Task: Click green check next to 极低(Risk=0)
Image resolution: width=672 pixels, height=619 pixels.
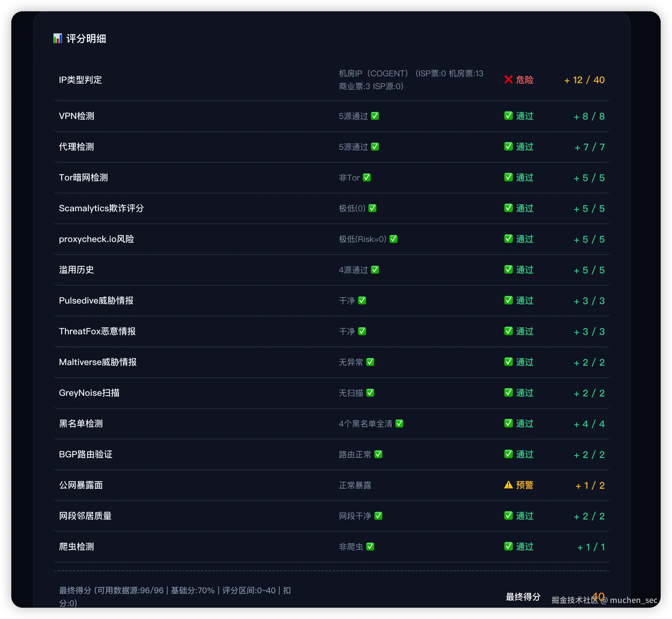Action: (393, 239)
